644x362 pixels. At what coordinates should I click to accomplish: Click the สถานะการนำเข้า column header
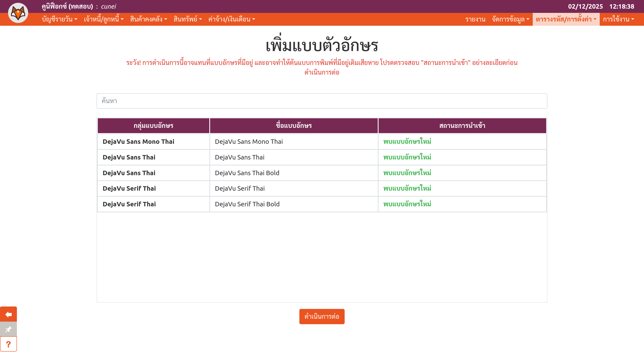coord(462,126)
